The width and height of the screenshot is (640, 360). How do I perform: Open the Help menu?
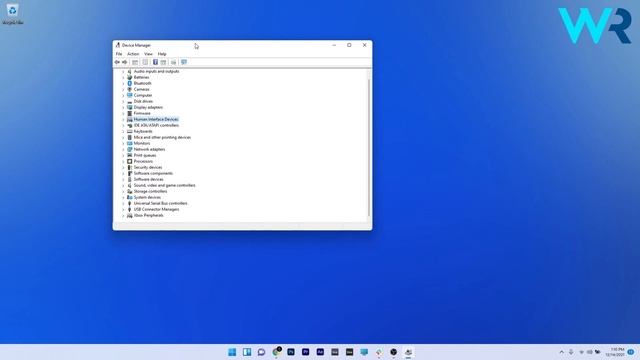coord(162,54)
